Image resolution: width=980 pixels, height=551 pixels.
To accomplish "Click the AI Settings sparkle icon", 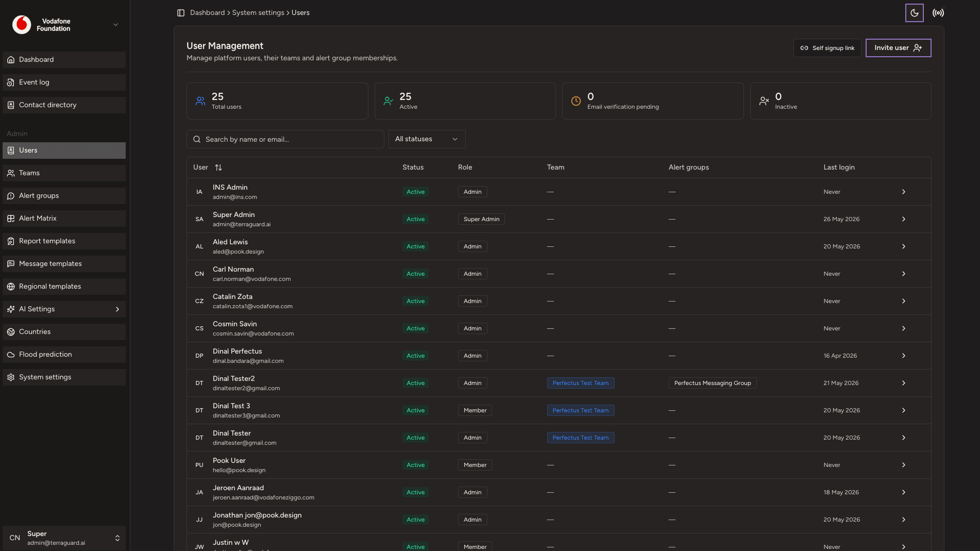I will 11,309.
